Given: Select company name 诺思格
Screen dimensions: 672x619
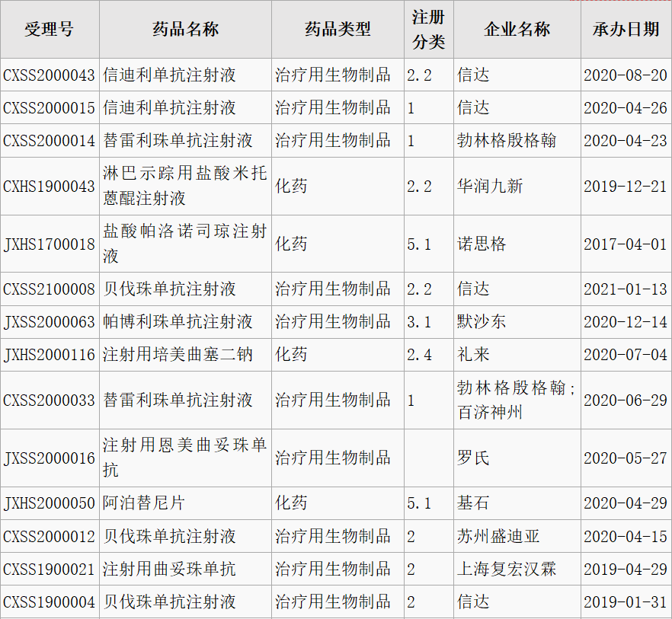Looking at the screenshot, I should pyautogui.click(x=482, y=244).
